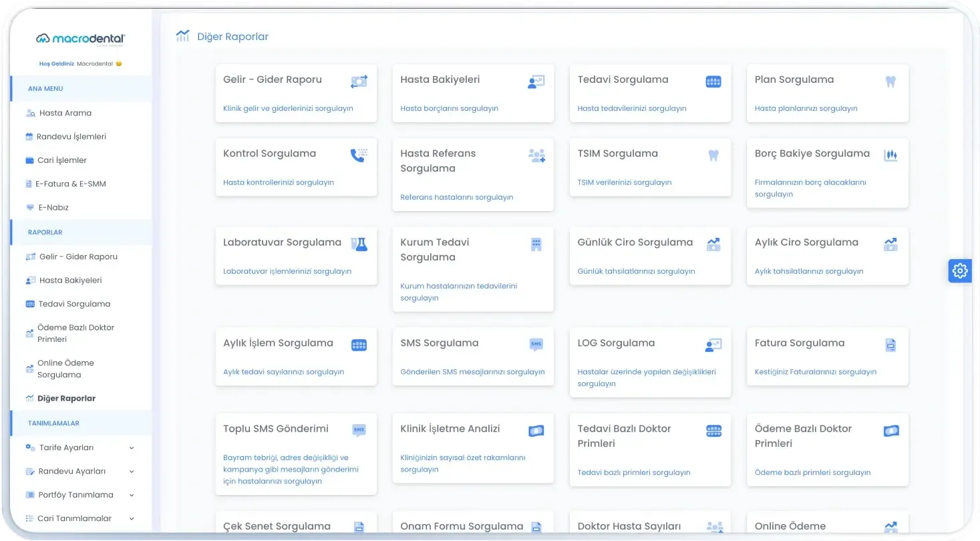Viewport: 980px width, 541px height.
Task: Click the tooth icon on Plan Sorgulama card
Action: 890,81
